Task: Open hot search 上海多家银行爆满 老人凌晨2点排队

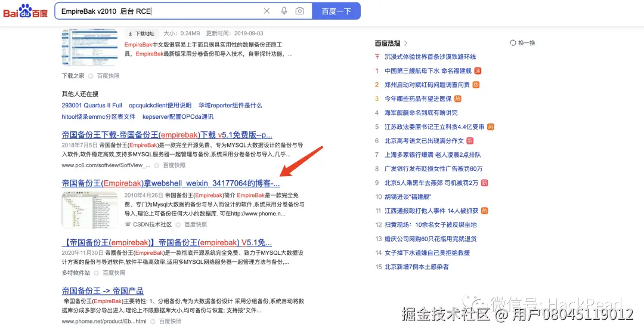Action: [x=433, y=155]
